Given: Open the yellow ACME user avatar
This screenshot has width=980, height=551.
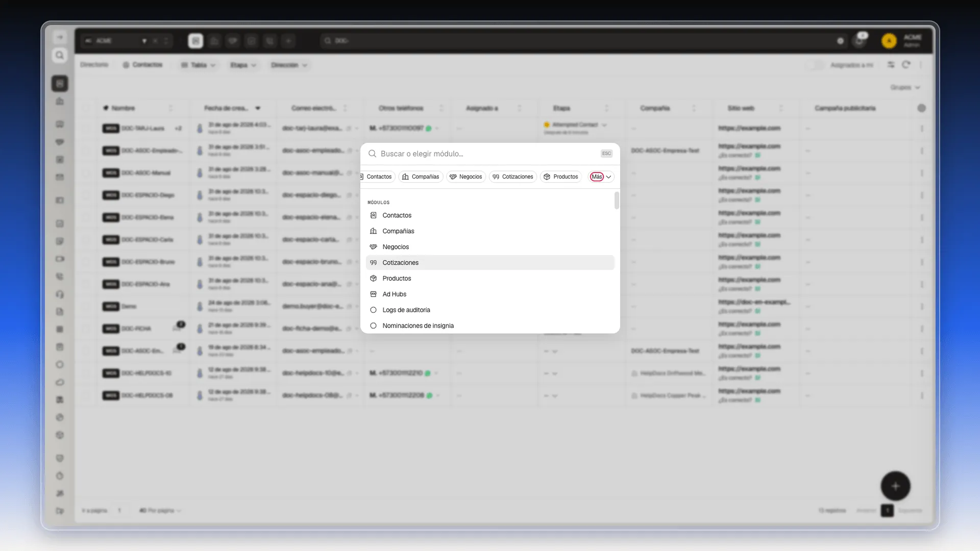Looking at the screenshot, I should (889, 41).
